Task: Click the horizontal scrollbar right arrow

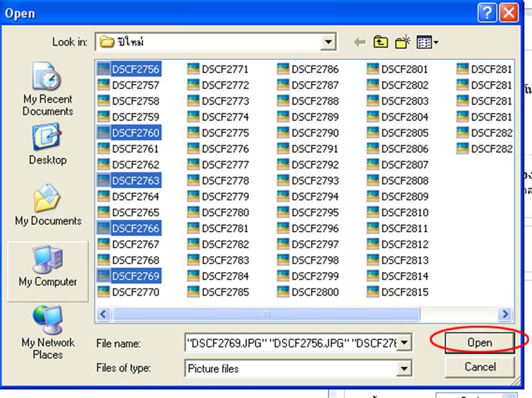Action: click(x=506, y=314)
